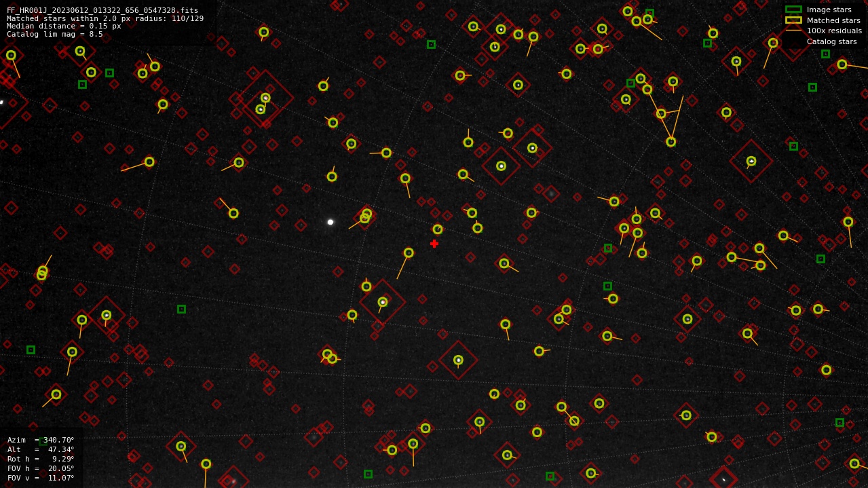This screenshot has width=868, height=488.
Task: Click the '100x residuals' legend label
Action: pos(834,31)
